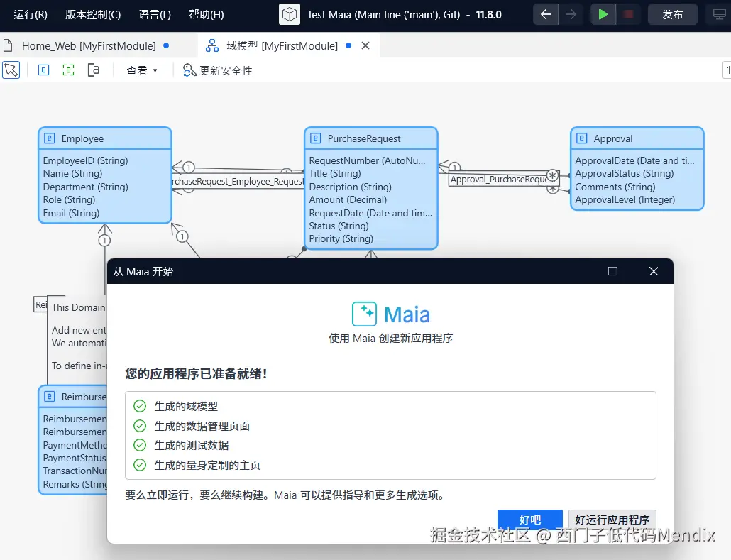Screen dimensions: 731x560
Task: Click the PurchaseRequest entity icon
Action: [316, 138]
